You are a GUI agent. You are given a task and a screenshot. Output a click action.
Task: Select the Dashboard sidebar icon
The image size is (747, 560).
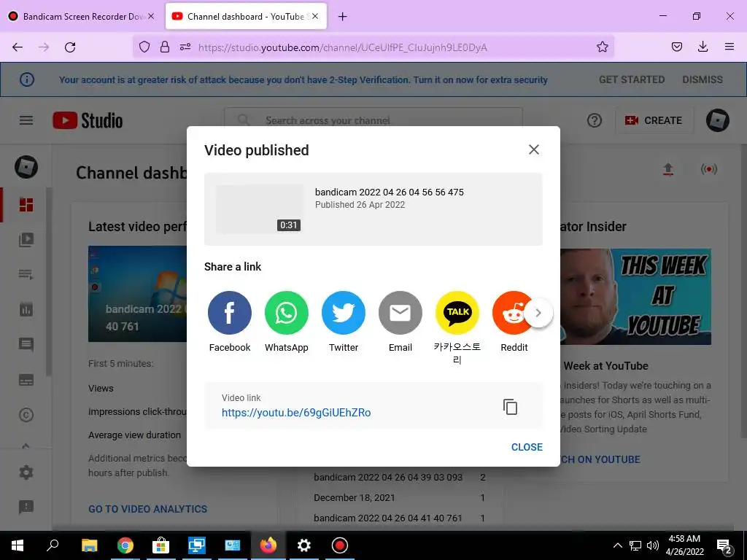[26, 205]
